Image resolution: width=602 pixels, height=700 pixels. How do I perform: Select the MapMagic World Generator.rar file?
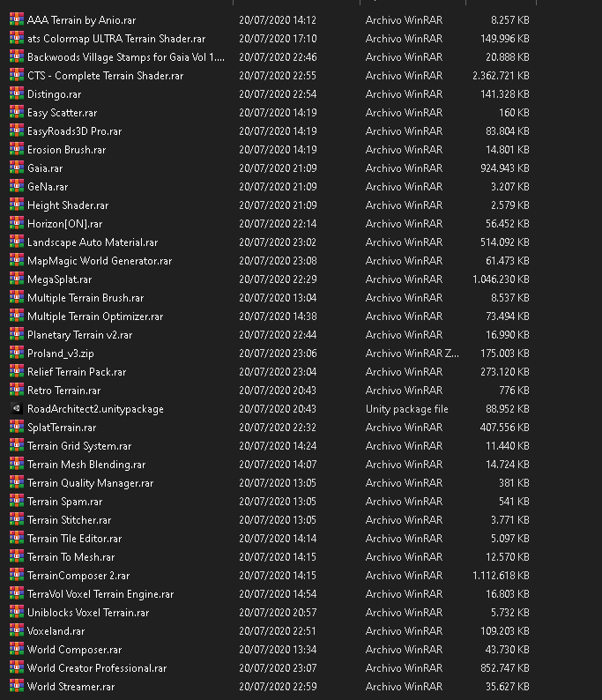tap(100, 260)
